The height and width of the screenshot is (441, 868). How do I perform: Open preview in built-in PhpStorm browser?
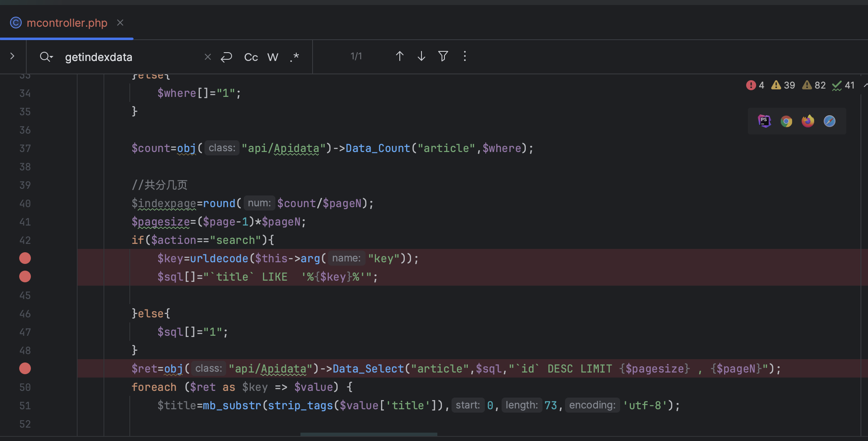(765, 121)
